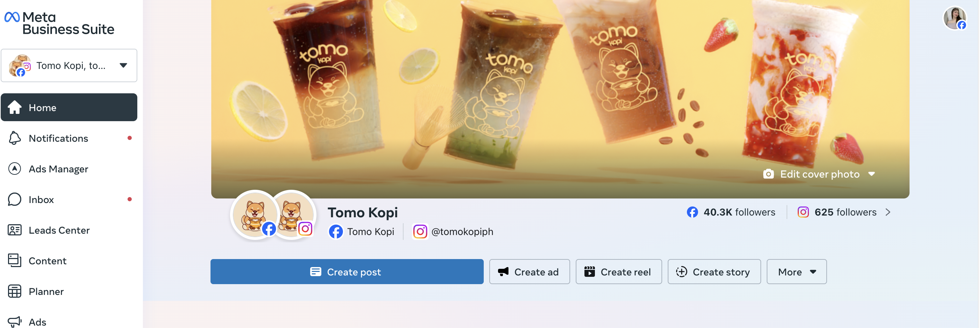This screenshot has width=980, height=328.
Task: Click the Create story button
Action: point(714,272)
